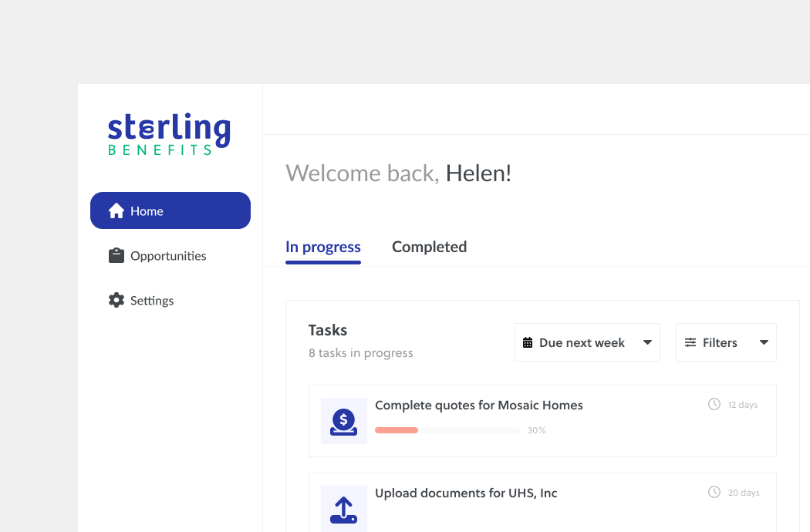810x532 pixels.
Task: Click the sliders icon in the Filters box
Action: coord(690,343)
